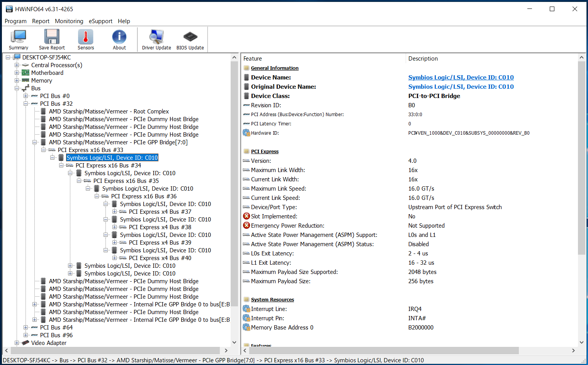Screen dimensions: 588x365
Task: Select the Root Complex tree item
Action: (109, 111)
